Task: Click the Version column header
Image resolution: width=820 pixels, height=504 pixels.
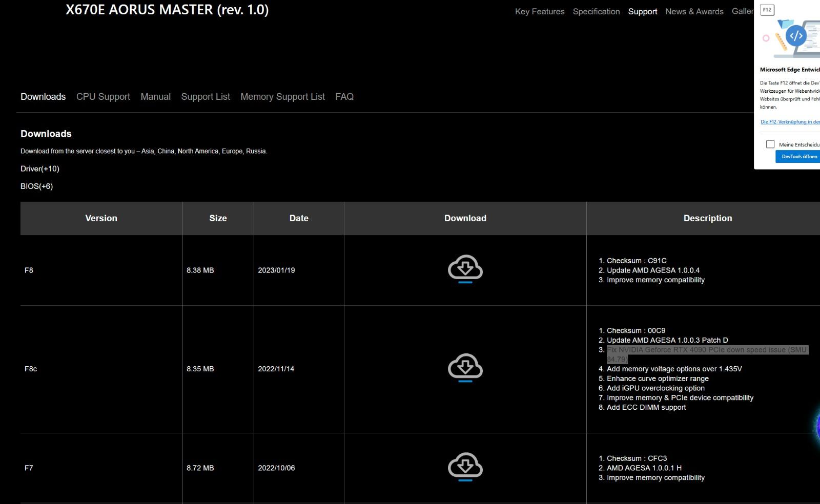Action: (101, 218)
